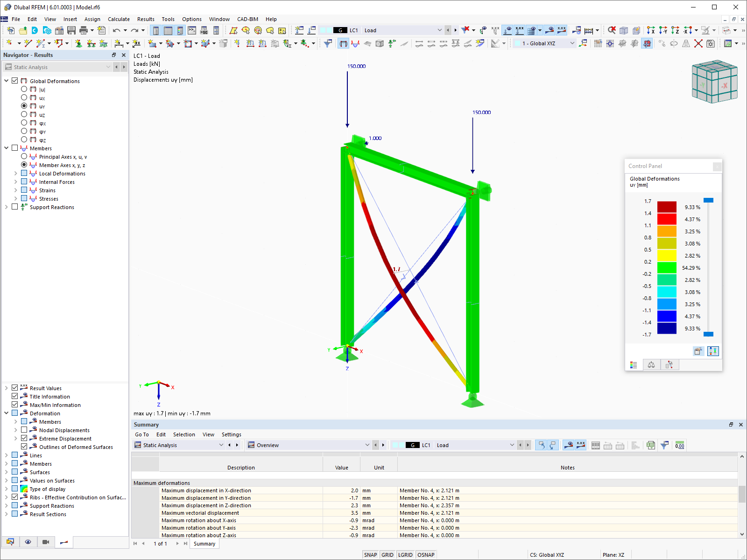Select the uY radio button under Global Deformations
This screenshot has height=560, width=747.
[24, 106]
